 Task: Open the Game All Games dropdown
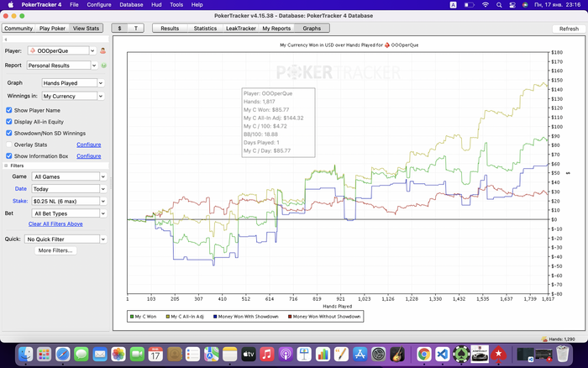(x=103, y=176)
